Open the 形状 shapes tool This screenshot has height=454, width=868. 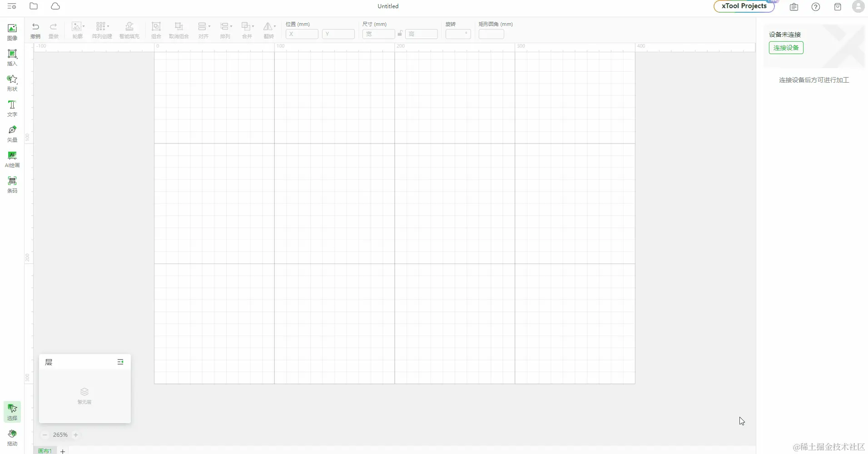12,83
